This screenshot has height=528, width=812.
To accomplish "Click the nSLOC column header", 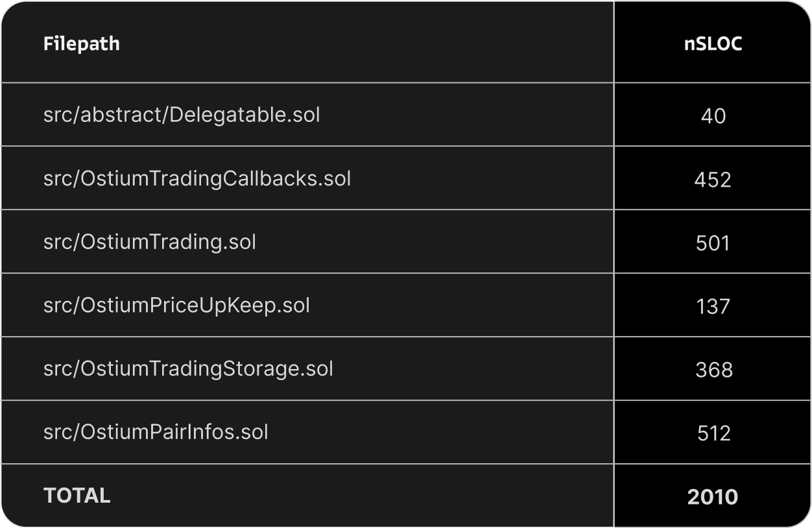I will click(713, 43).
